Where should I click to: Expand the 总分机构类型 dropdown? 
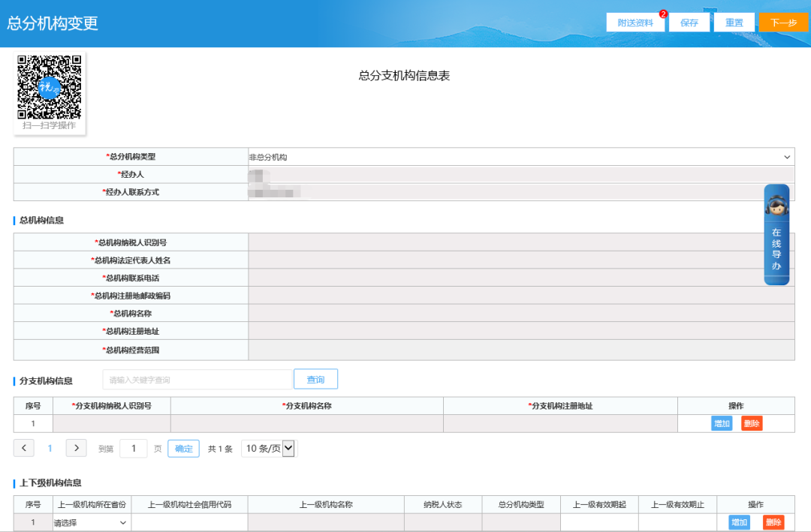[521, 157]
